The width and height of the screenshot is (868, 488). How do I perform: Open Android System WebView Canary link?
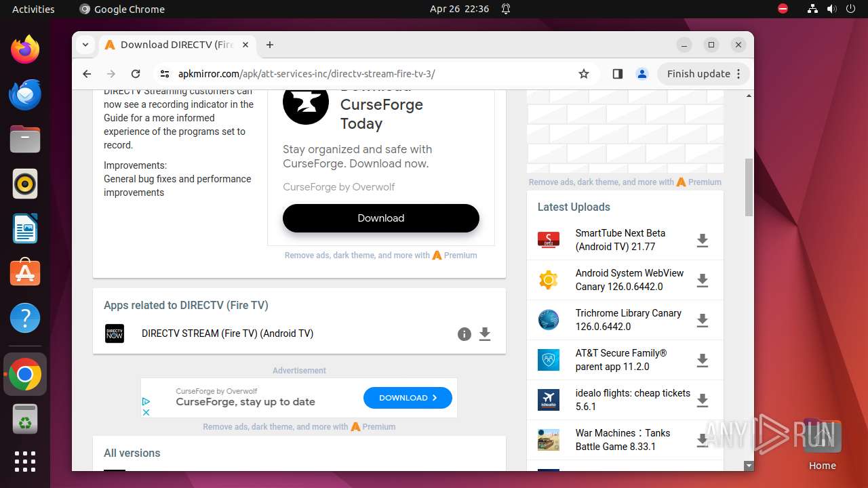[630, 280]
